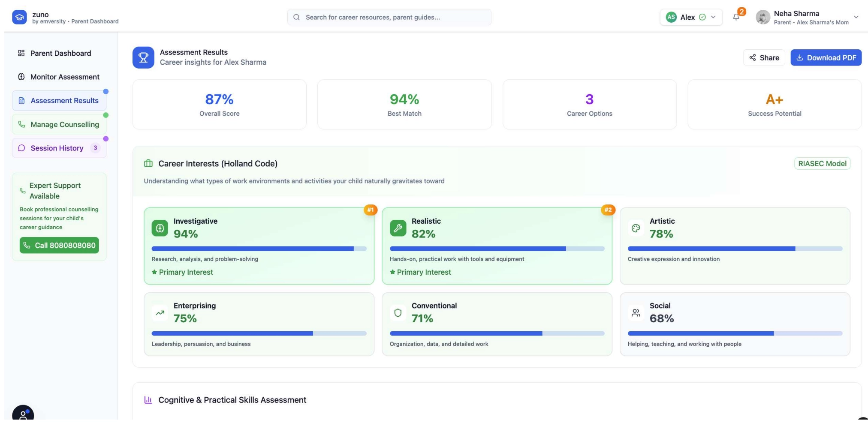
Task: Call 8080808080 for expert support
Action: [x=59, y=245]
